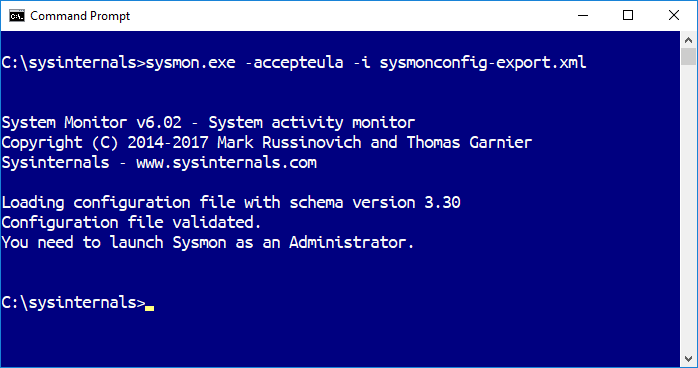Click the launch Sysmon as Administrator message
The image size is (698, 368).
208,243
